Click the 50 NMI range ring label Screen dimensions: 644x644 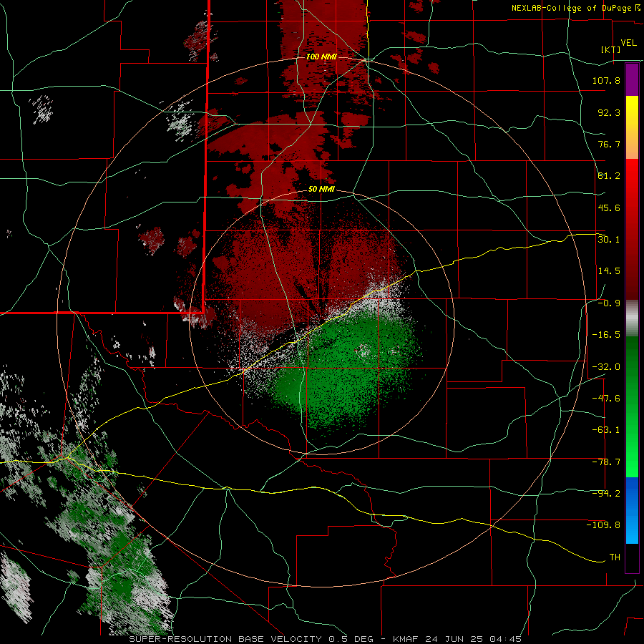click(x=321, y=190)
